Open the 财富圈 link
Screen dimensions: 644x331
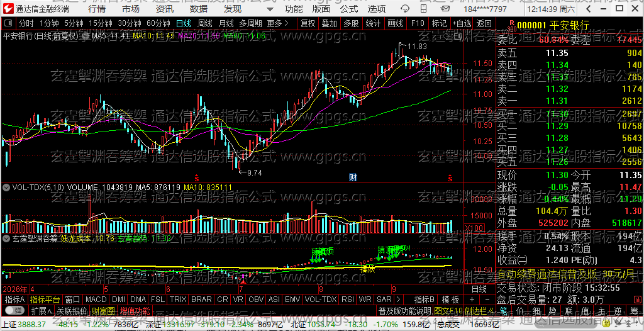pyautogui.click(x=103, y=310)
